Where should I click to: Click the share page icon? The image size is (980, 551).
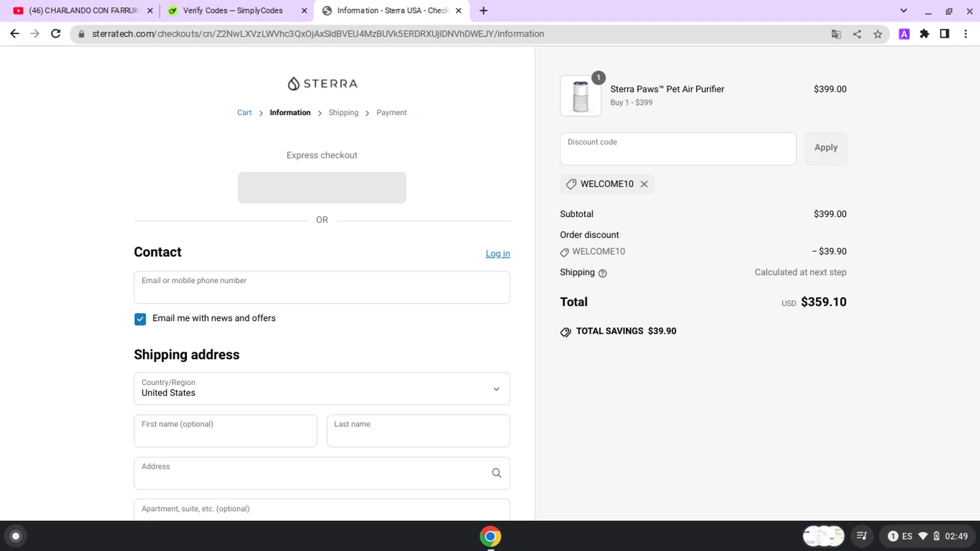(x=857, y=34)
